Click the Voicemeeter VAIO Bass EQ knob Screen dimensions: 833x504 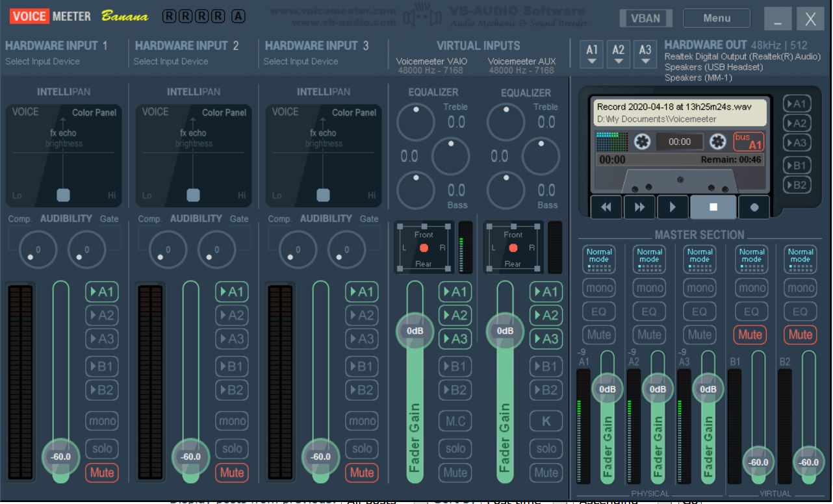[x=416, y=190]
